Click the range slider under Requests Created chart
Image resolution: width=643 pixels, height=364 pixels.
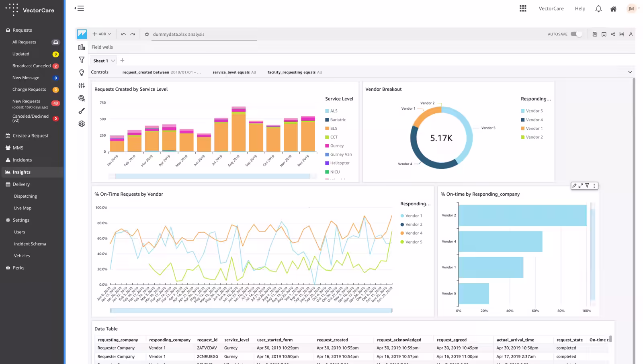point(213,176)
